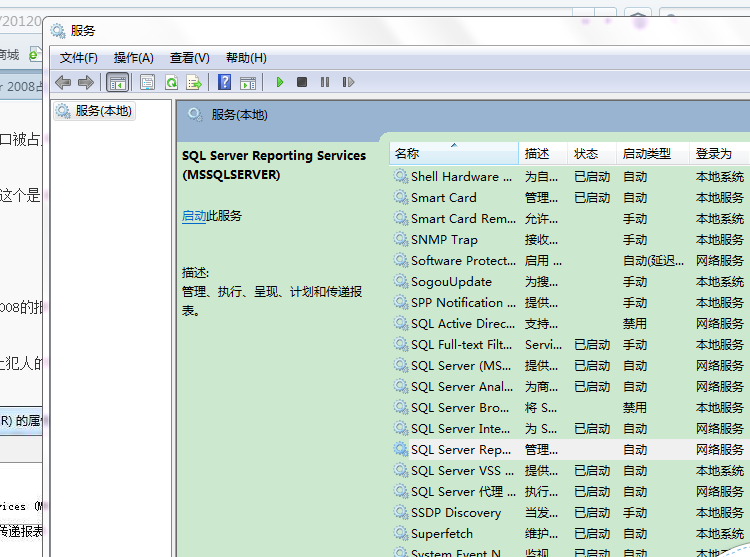This screenshot has width=750, height=557.
Task: Select the Smart Card service name
Action: 443,197
